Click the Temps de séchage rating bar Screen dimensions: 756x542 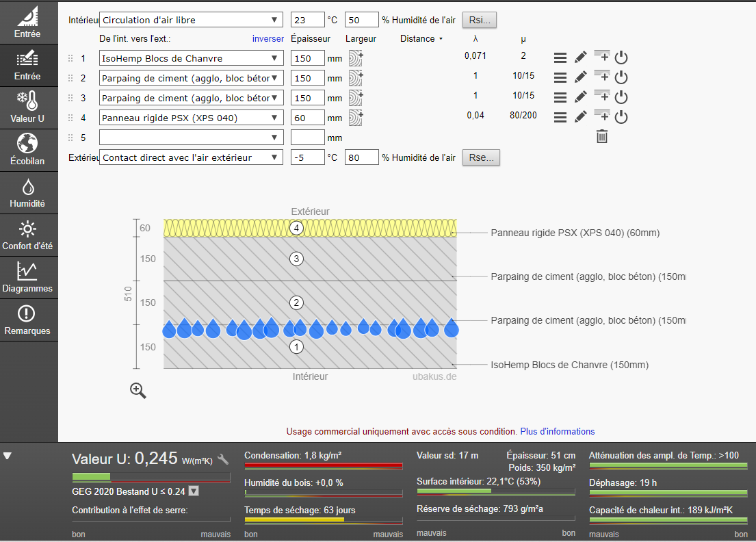[x=324, y=520]
